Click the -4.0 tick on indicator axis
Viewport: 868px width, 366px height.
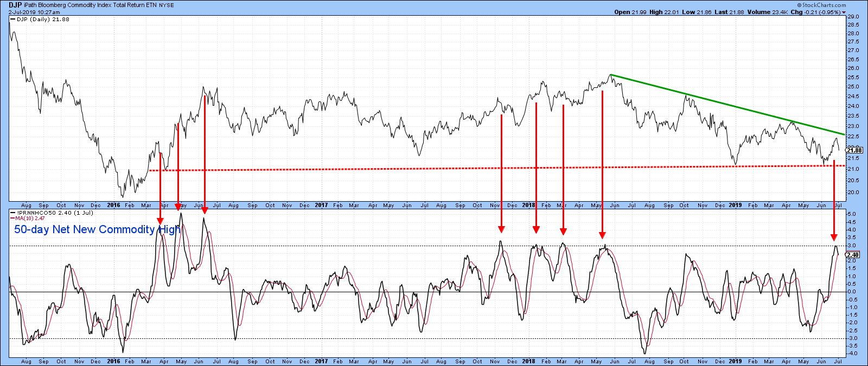[852, 354]
